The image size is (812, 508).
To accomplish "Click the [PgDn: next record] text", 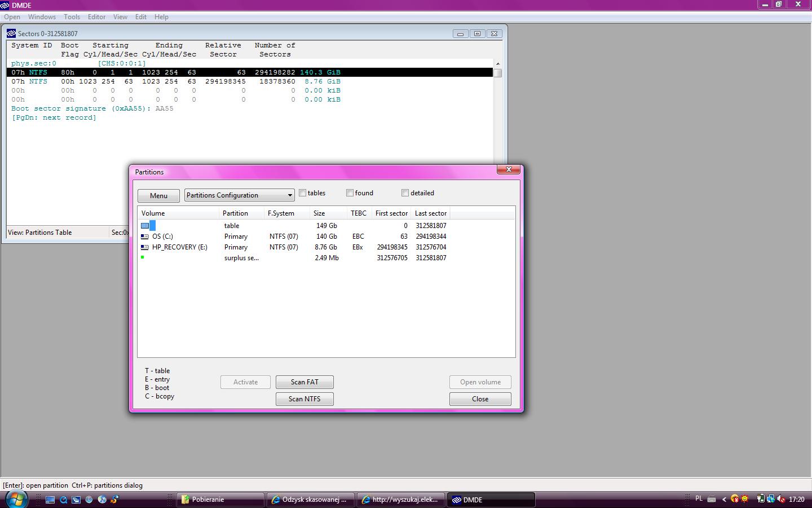I will tap(54, 117).
